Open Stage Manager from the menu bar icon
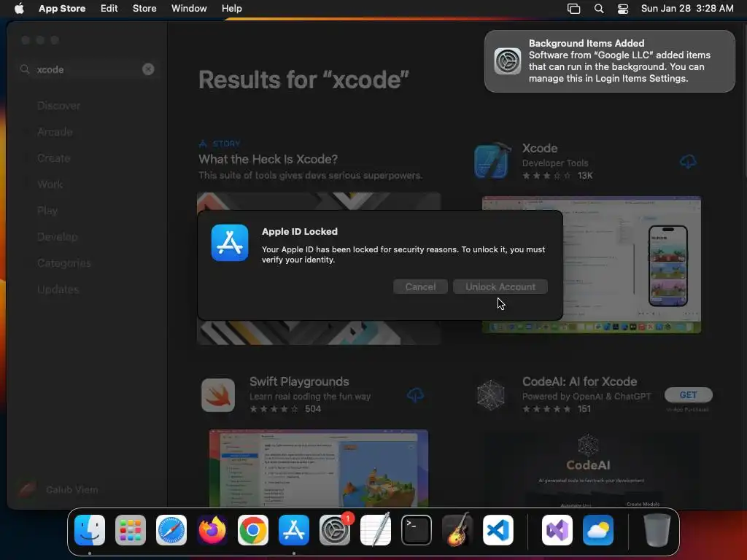Image resolution: width=747 pixels, height=560 pixels. (x=573, y=9)
